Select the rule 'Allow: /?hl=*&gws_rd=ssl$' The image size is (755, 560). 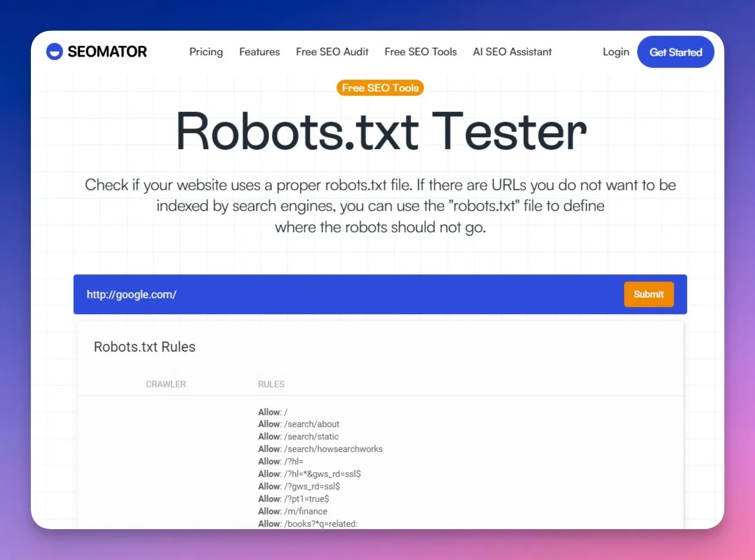pyautogui.click(x=309, y=474)
